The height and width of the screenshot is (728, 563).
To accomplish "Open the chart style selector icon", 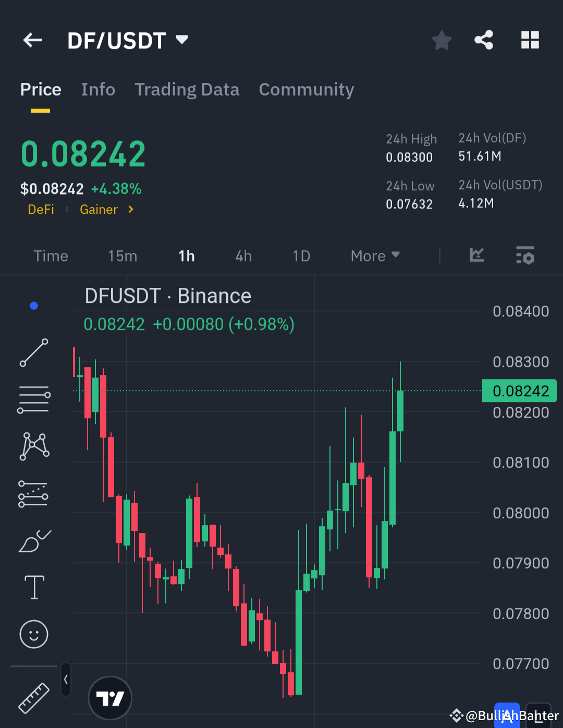I will point(476,256).
